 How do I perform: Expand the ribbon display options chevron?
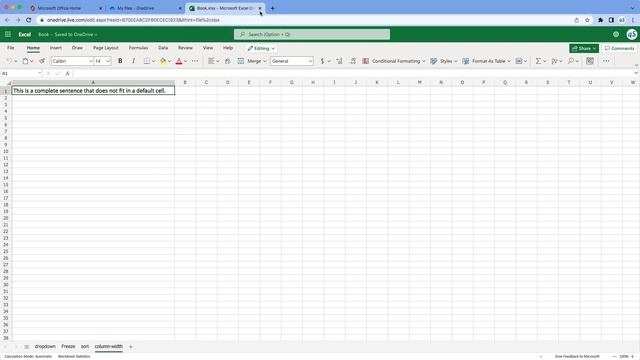point(636,65)
